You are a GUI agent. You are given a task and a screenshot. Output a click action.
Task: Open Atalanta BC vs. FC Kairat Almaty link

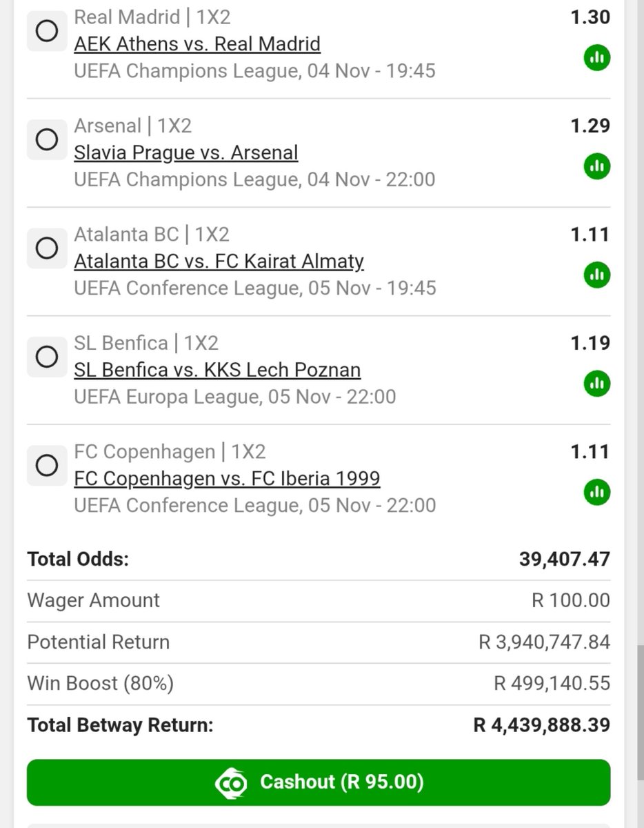pos(219,262)
